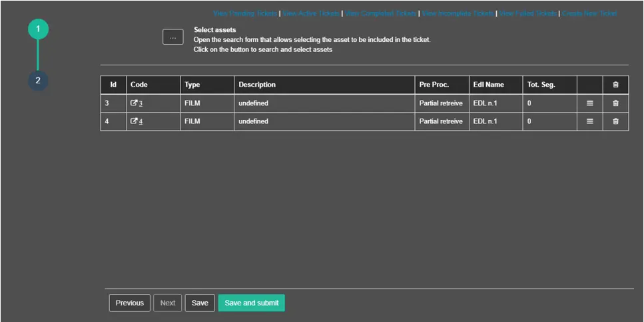Delete asset row 3 with trash icon

pyautogui.click(x=615, y=103)
